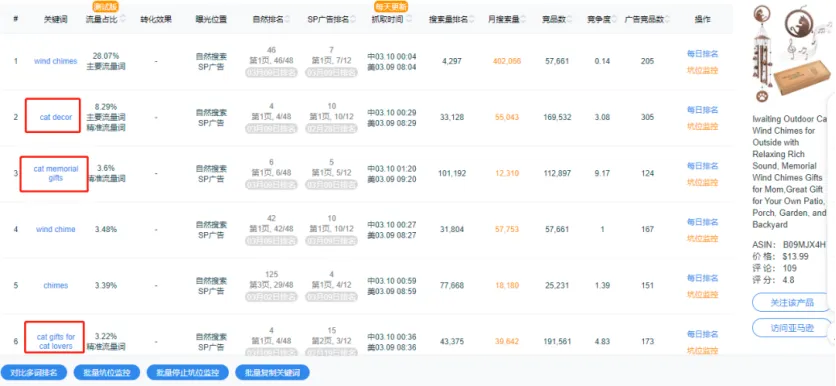Click the 批量复制关键词 button
The height and width of the screenshot is (386, 836).
(x=272, y=372)
